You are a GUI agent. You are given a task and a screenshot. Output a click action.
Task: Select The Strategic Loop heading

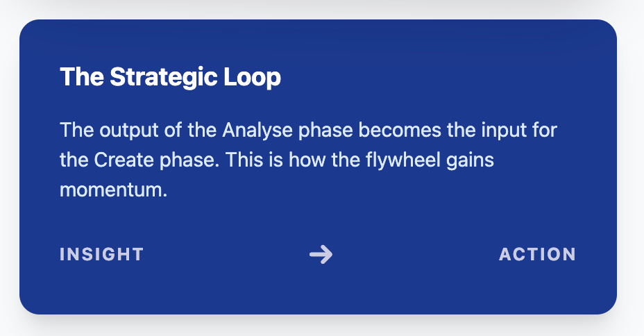tap(170, 77)
